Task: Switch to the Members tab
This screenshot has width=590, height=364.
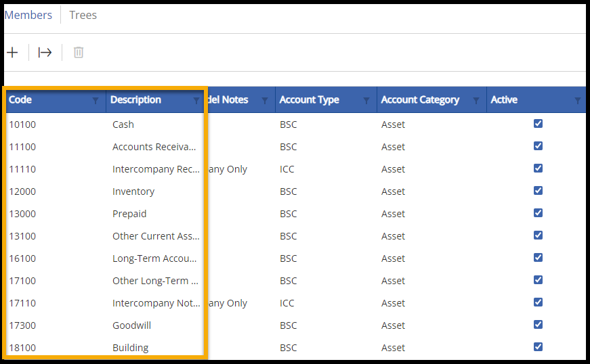Action: [x=28, y=15]
